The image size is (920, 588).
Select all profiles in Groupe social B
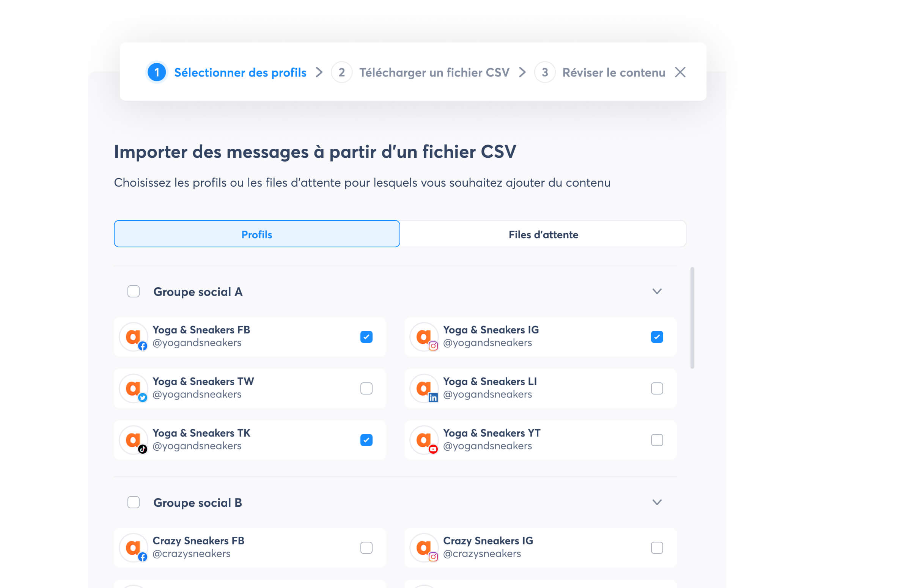tap(133, 502)
